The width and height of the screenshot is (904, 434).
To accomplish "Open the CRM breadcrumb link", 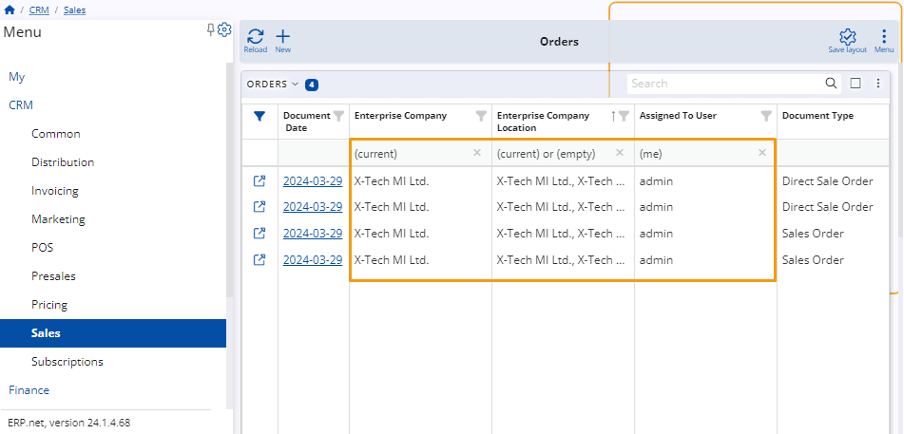I will tap(39, 10).
